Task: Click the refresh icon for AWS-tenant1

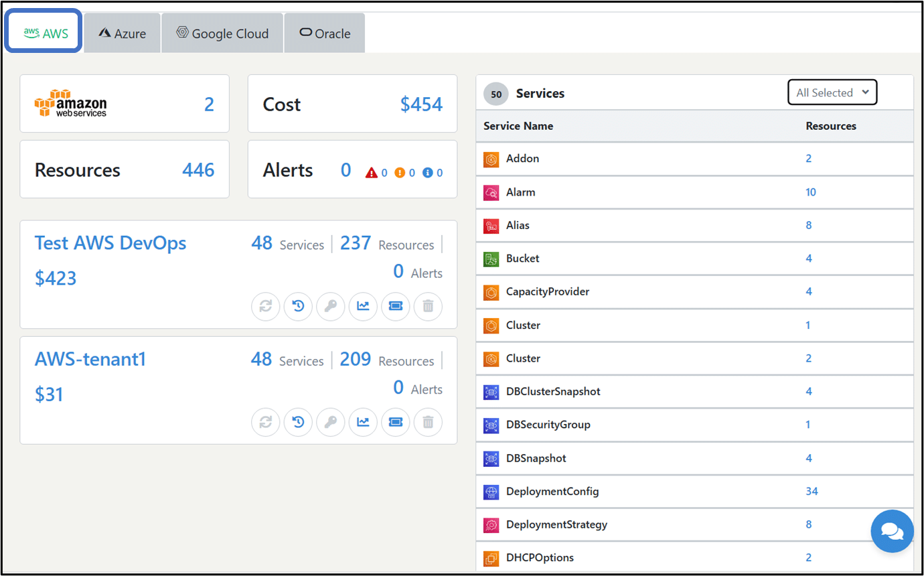Action: (x=266, y=422)
